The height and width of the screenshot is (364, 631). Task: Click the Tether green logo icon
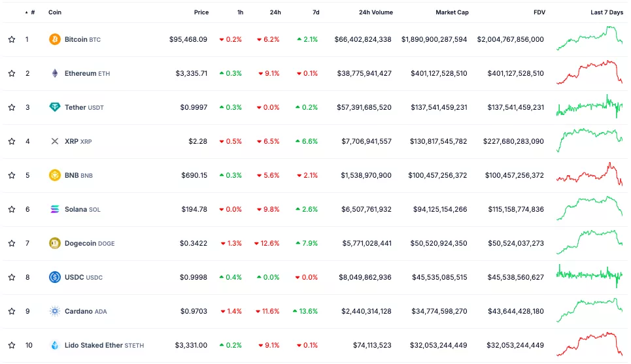[x=55, y=107]
